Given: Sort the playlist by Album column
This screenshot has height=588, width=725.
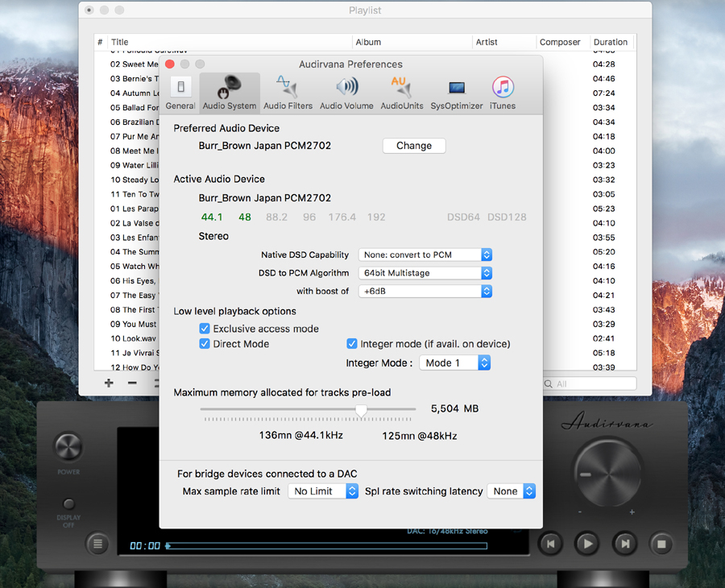Looking at the screenshot, I should (x=412, y=42).
